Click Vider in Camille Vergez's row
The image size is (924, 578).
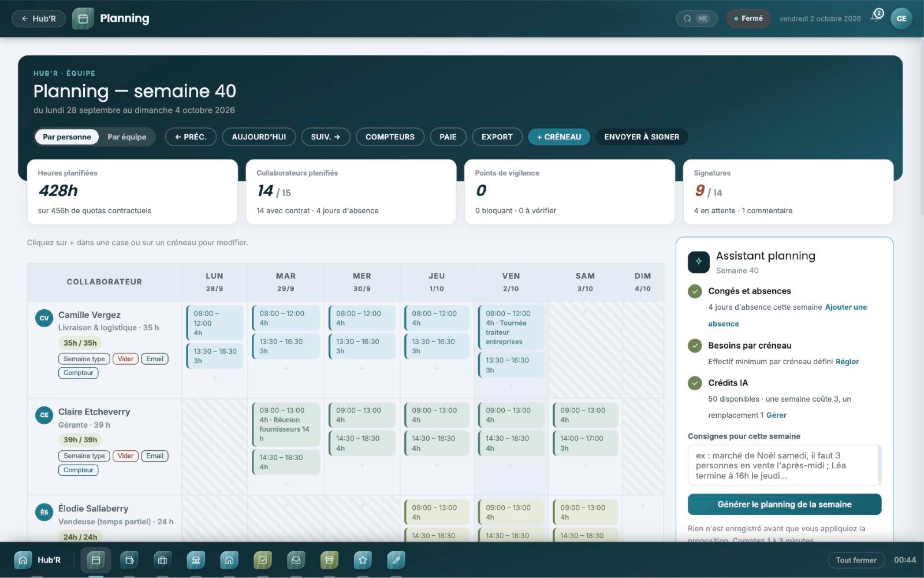pyautogui.click(x=125, y=359)
